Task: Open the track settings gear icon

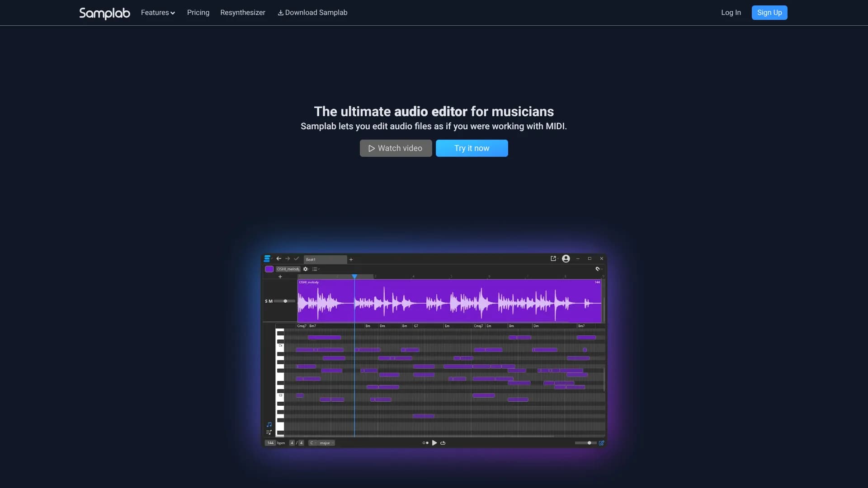Action: click(306, 269)
